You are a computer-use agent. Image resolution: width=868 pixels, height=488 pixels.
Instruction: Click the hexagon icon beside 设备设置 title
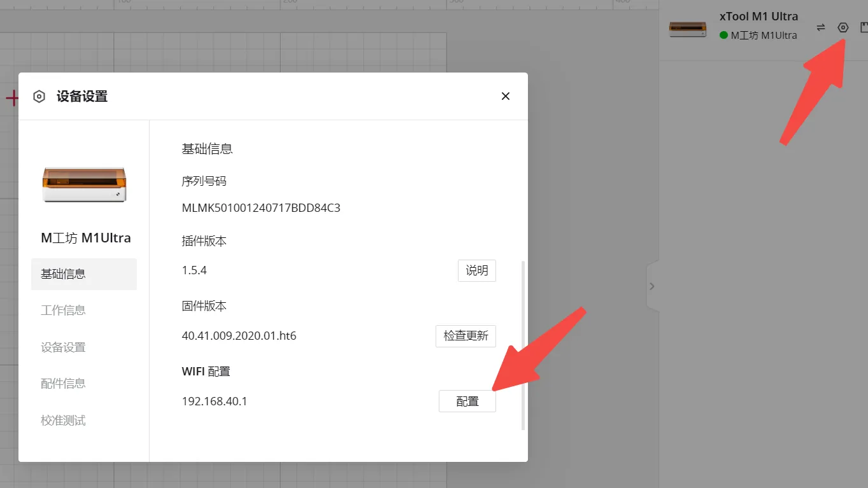click(39, 97)
